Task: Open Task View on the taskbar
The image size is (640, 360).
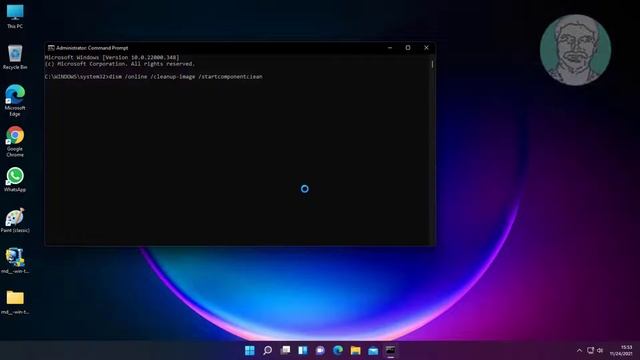Action: tap(285, 350)
